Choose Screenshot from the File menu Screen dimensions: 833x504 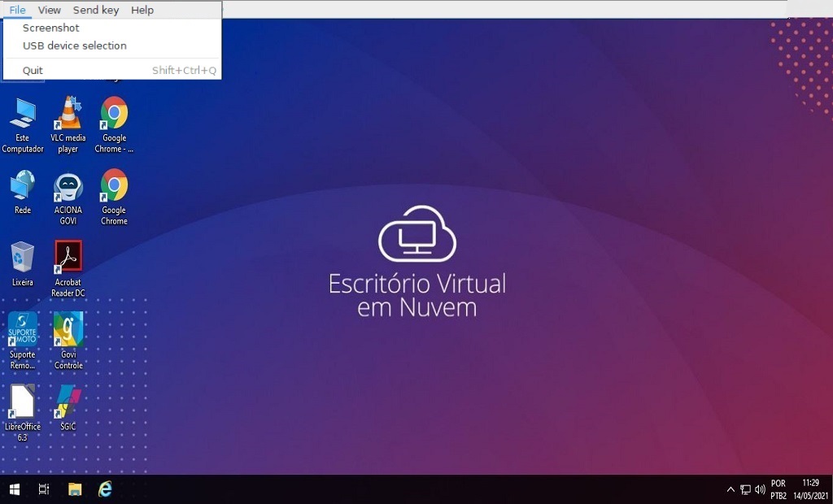51,28
